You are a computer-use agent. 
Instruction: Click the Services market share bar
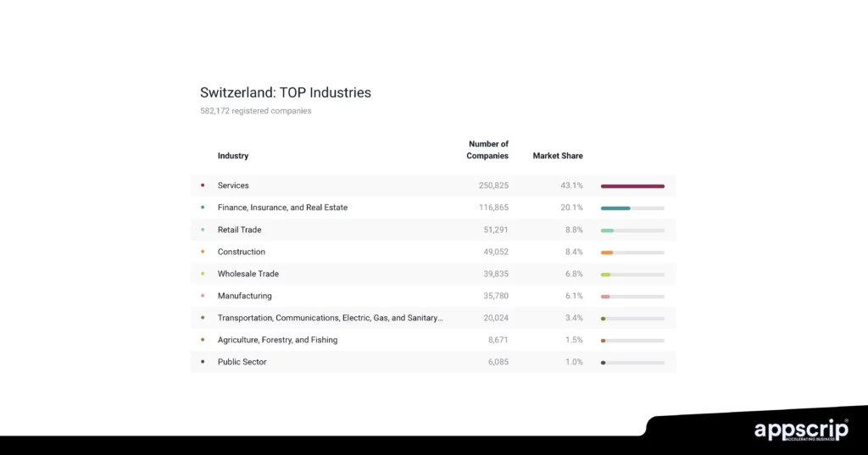(632, 186)
